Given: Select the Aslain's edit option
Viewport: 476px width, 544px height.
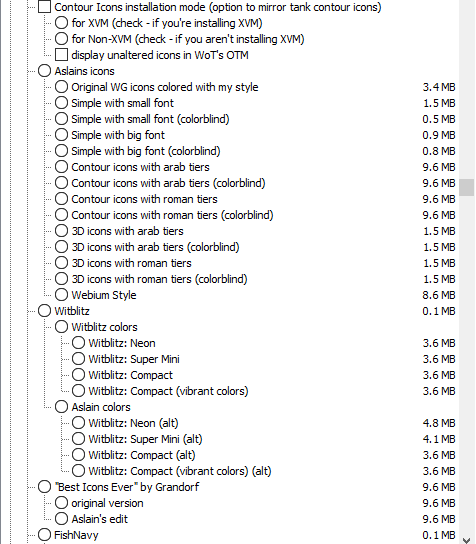Looking at the screenshot, I should (61, 519).
